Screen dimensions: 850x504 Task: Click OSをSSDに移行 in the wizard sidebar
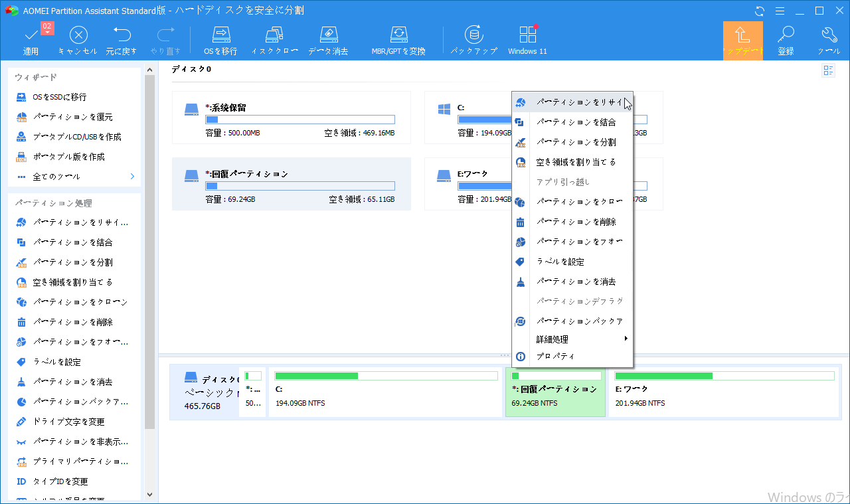coord(60,97)
